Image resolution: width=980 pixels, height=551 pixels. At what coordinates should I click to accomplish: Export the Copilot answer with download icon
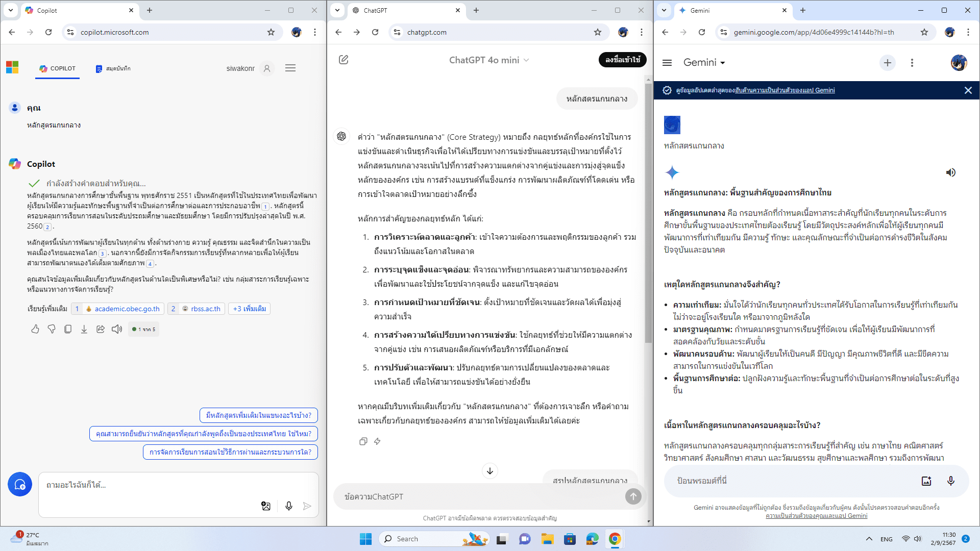click(x=84, y=329)
